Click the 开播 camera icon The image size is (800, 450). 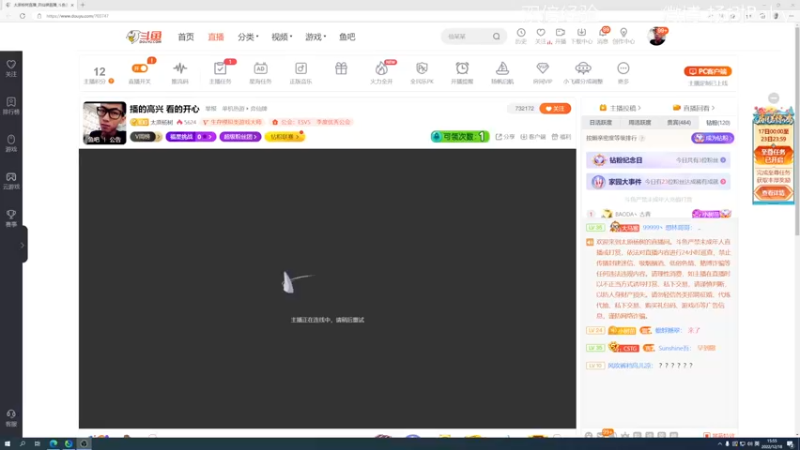click(560, 36)
